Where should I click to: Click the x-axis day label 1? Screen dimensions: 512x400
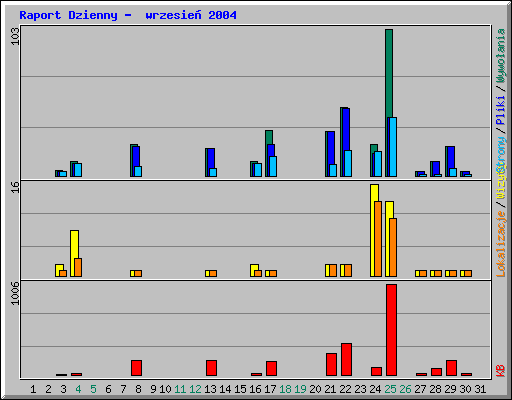[33, 389]
